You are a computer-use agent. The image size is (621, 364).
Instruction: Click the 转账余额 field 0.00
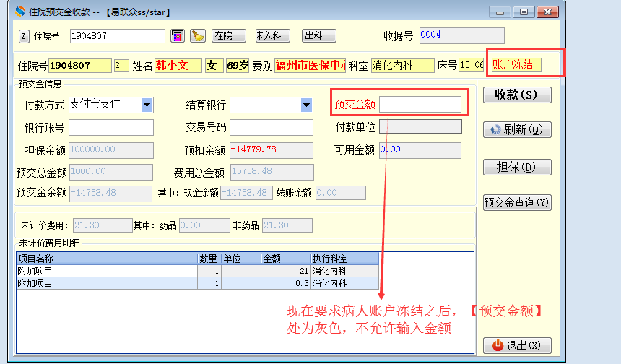point(341,193)
